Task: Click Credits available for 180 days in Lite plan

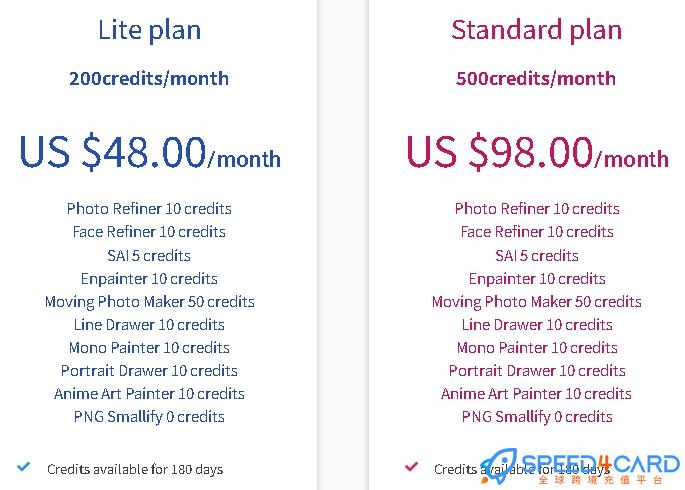Action: pos(135,469)
